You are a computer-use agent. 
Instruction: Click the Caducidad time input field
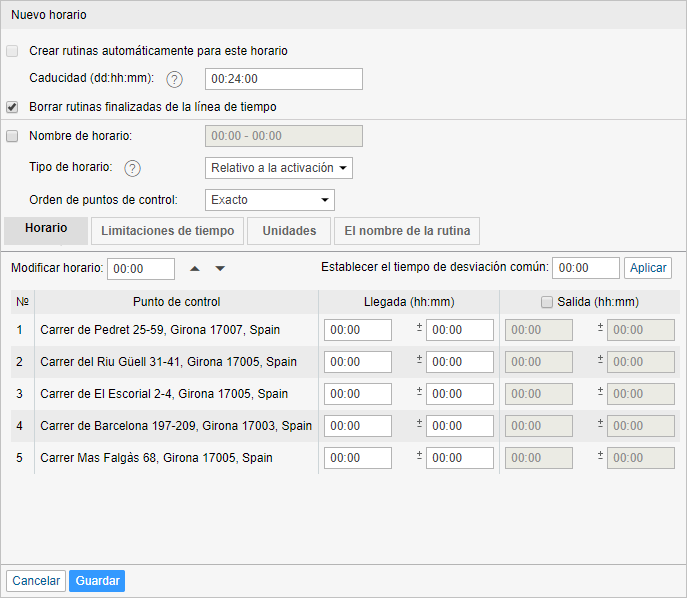coord(283,80)
